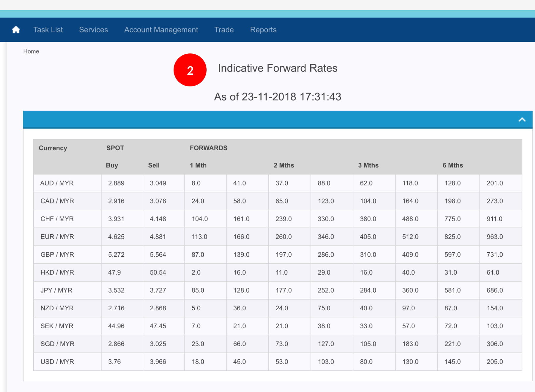Image resolution: width=535 pixels, height=392 pixels.
Task: Click the GBP / MYR spot sell rate
Action: [158, 255]
